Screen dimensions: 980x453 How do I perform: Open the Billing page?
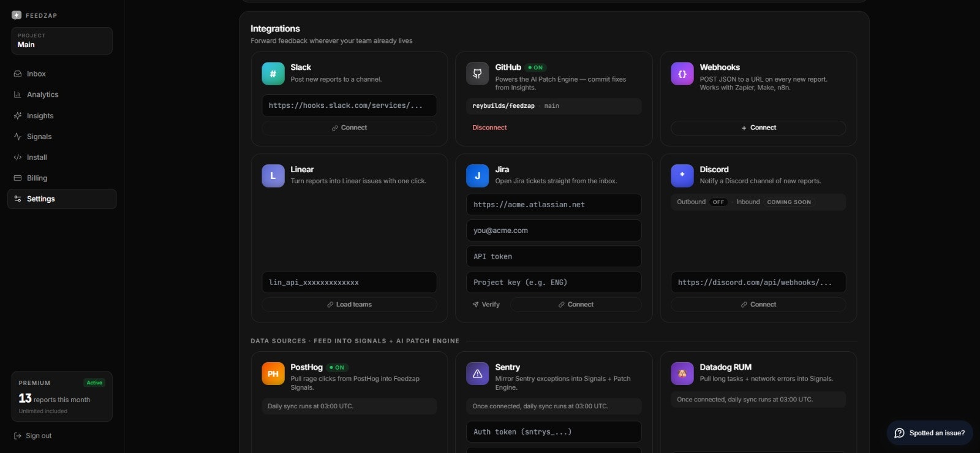tap(62, 178)
